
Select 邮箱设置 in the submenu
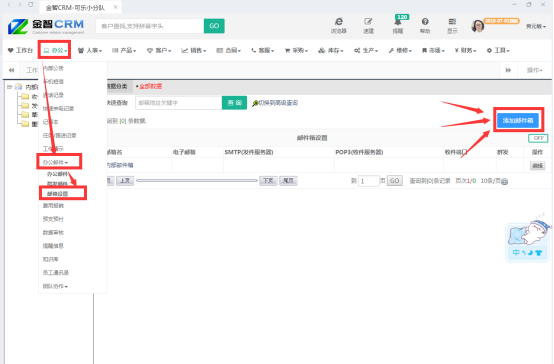(x=57, y=194)
